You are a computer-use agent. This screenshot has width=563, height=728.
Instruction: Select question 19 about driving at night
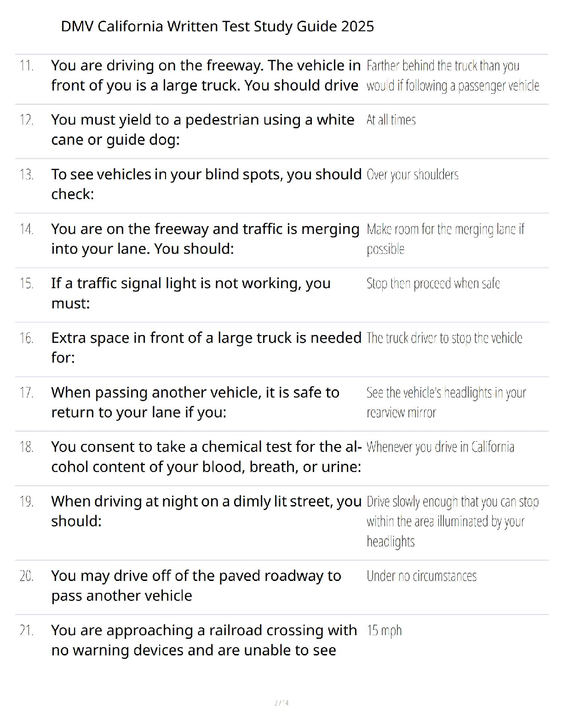206,511
